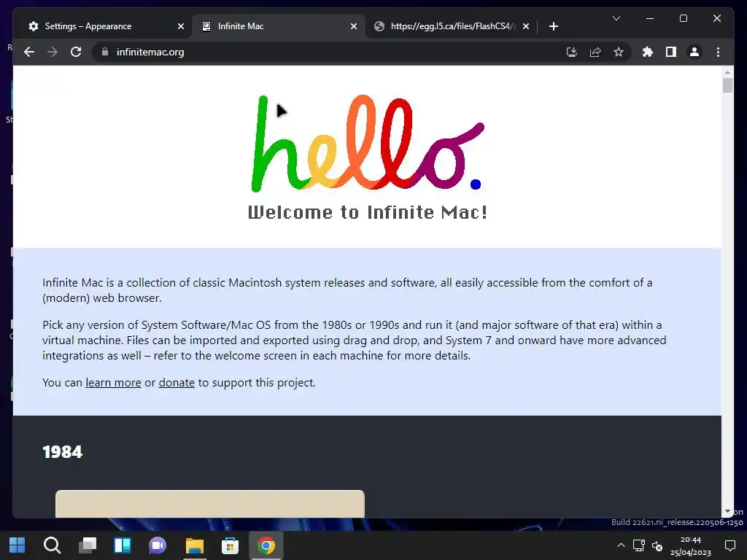747x560 pixels.
Task: Click the colorful hello logo
Action: (x=368, y=143)
